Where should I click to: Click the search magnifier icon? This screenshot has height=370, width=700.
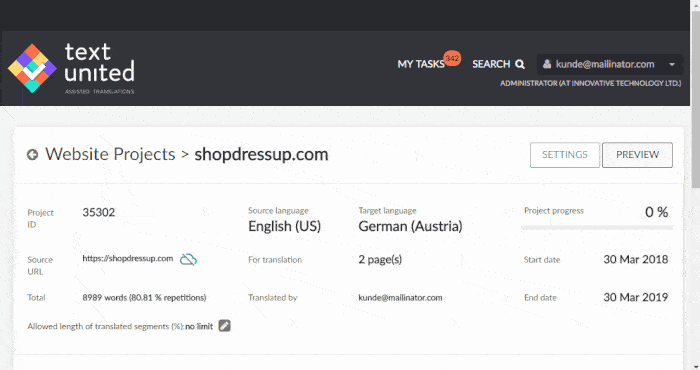point(520,64)
